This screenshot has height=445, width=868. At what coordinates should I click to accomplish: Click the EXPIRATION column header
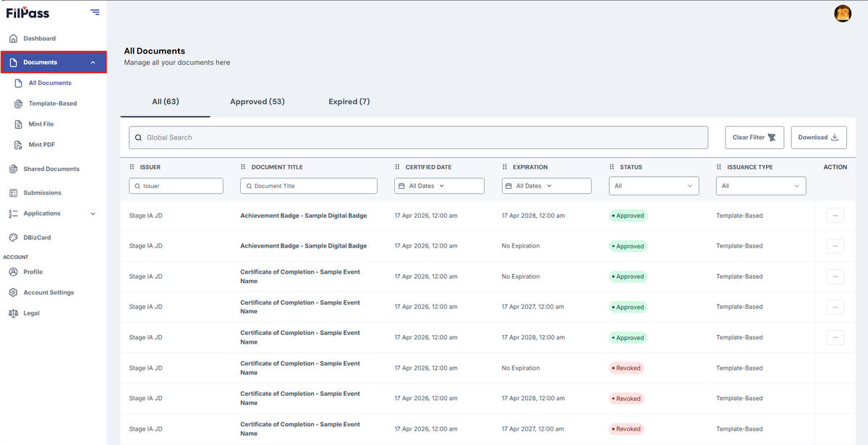(530, 167)
